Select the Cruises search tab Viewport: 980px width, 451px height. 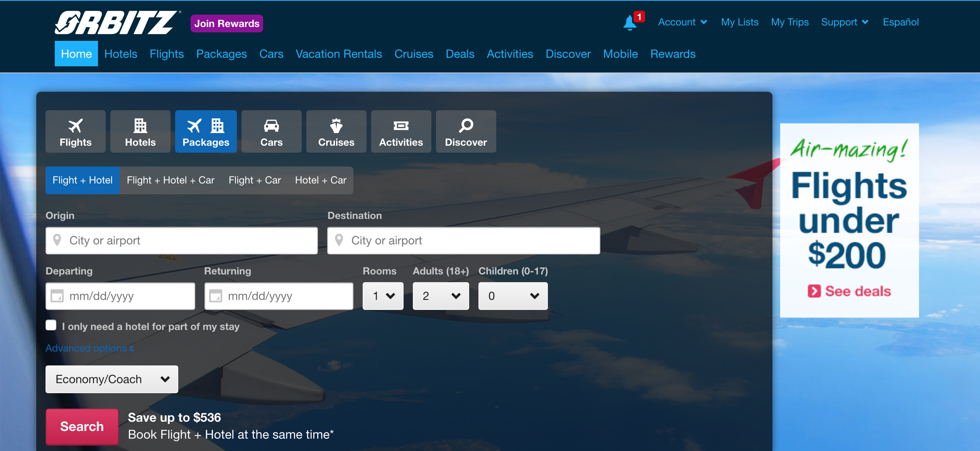tap(336, 131)
